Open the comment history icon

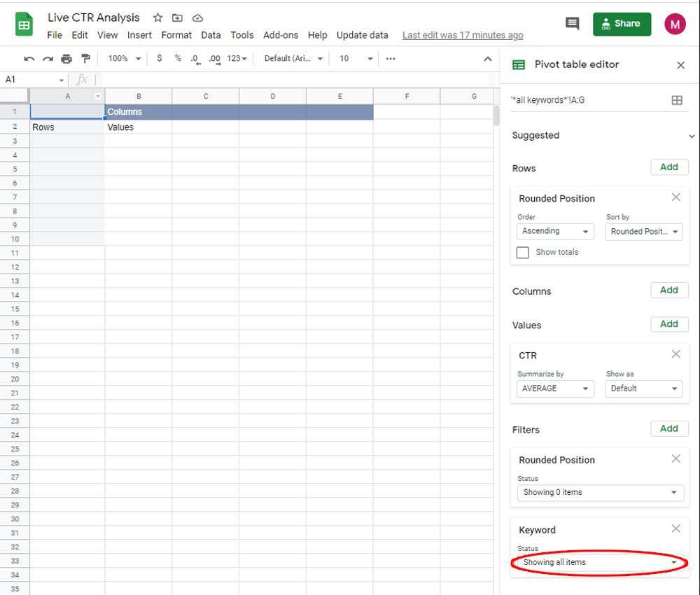click(572, 24)
